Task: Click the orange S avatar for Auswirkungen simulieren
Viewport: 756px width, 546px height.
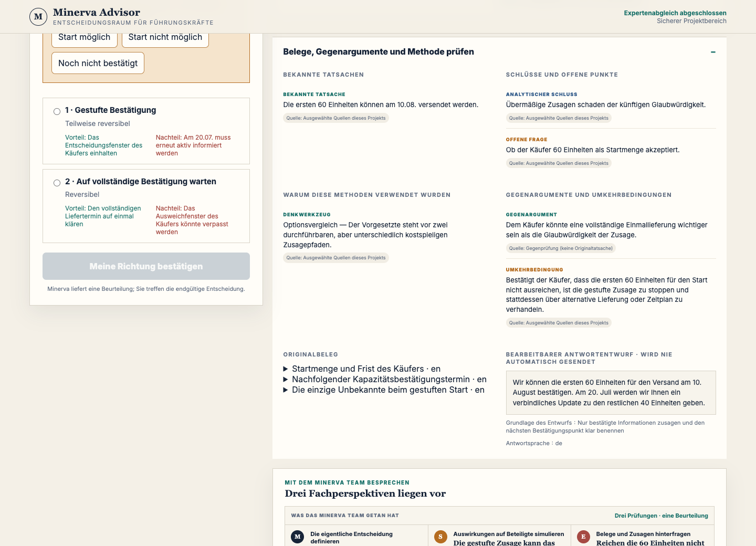Action: pos(440,537)
